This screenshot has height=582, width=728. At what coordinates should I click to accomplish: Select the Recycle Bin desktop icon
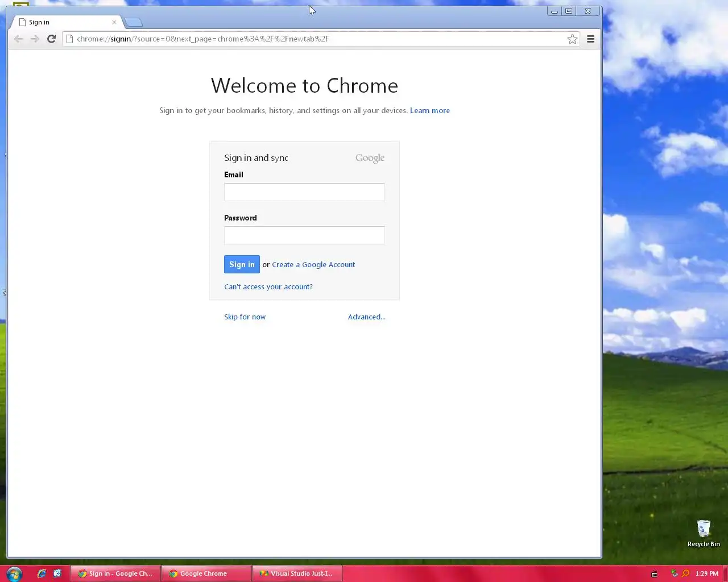click(704, 533)
